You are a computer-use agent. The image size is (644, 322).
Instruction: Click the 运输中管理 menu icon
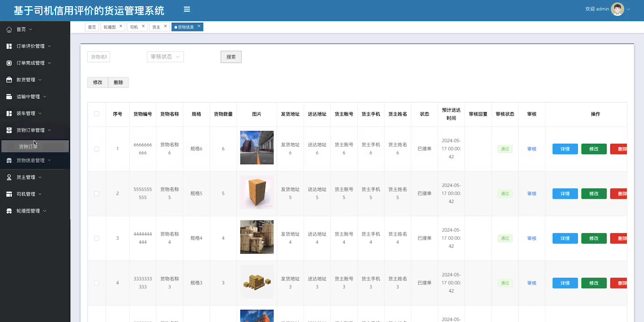9,97
